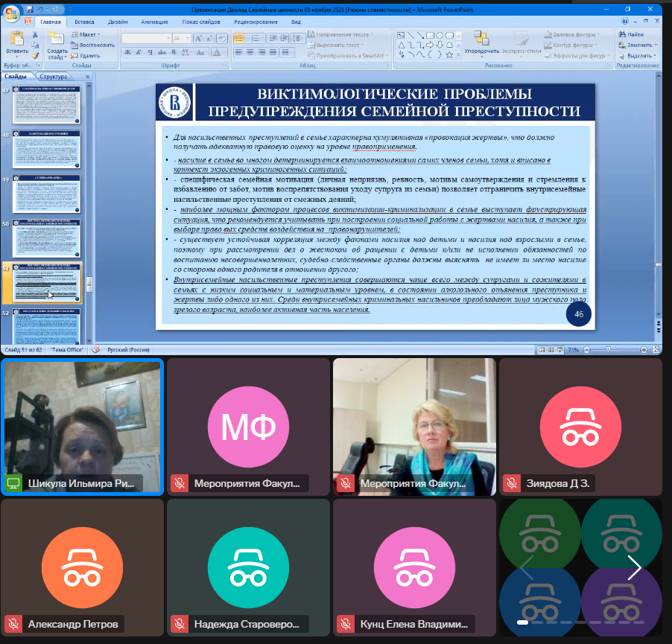672x644 pixels.
Task: Click the Replace (Заменить) button
Action: (x=638, y=45)
